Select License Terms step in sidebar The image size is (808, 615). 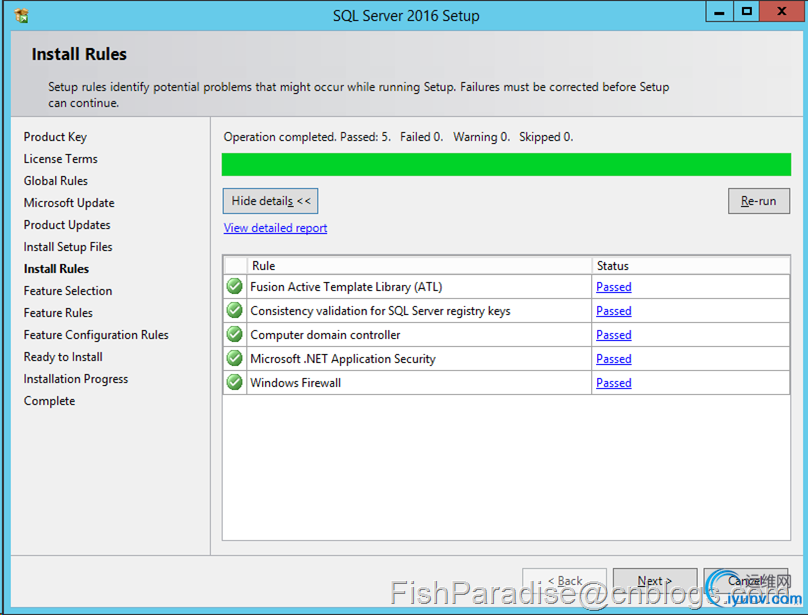point(60,159)
